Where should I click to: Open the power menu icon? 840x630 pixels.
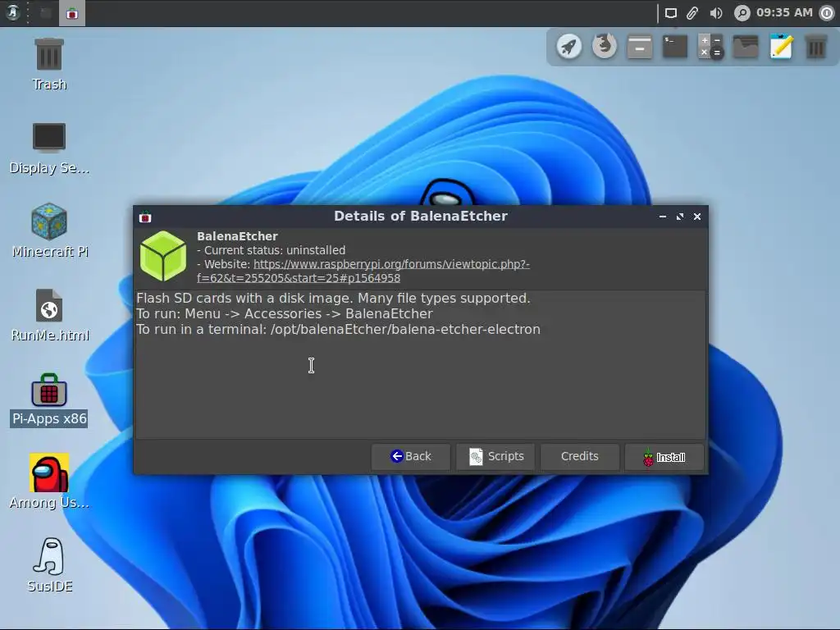coord(827,13)
